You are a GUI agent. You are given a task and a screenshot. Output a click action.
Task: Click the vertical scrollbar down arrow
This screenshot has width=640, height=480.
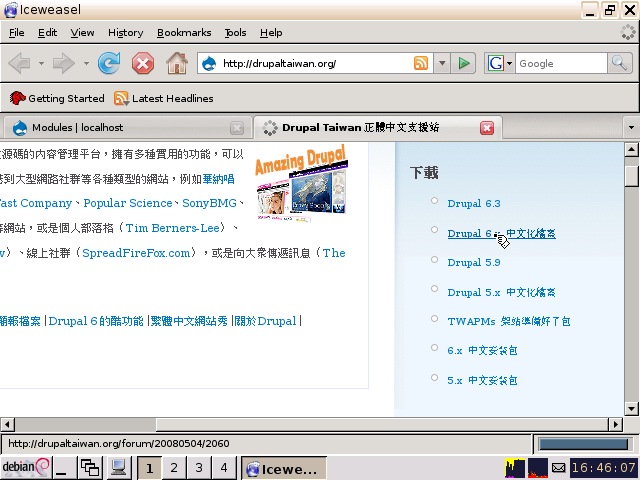coord(631,408)
